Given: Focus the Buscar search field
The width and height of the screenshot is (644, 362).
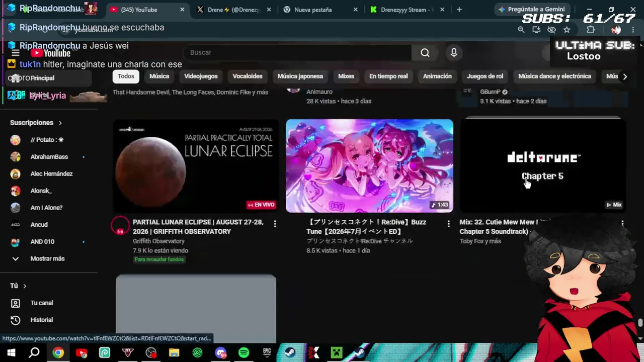Looking at the screenshot, I should tap(298, 52).
